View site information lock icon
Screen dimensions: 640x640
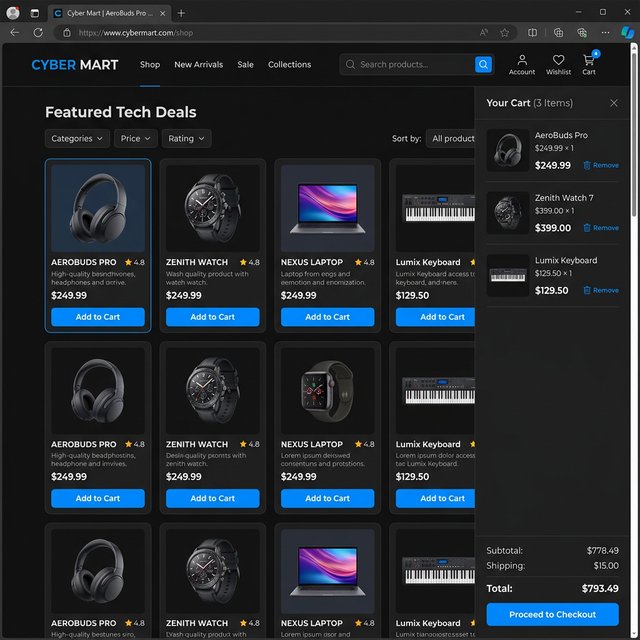[67, 33]
